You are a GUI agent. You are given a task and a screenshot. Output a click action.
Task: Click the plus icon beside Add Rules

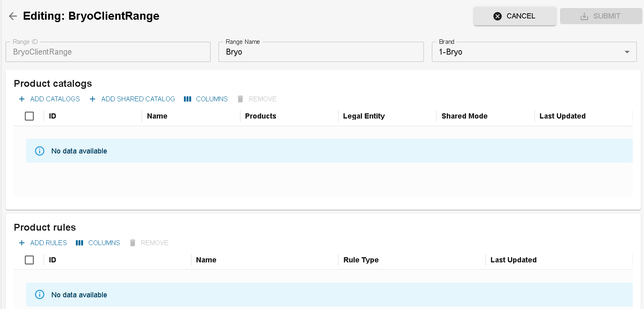click(22, 243)
